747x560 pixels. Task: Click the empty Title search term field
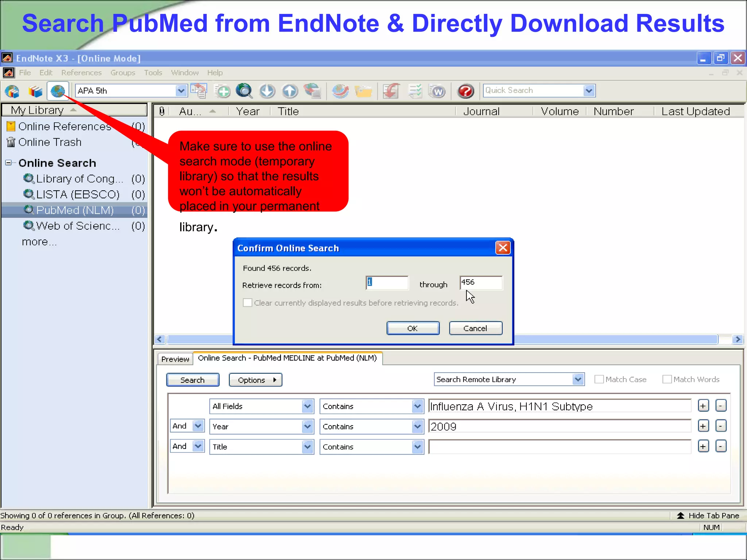tap(560, 447)
